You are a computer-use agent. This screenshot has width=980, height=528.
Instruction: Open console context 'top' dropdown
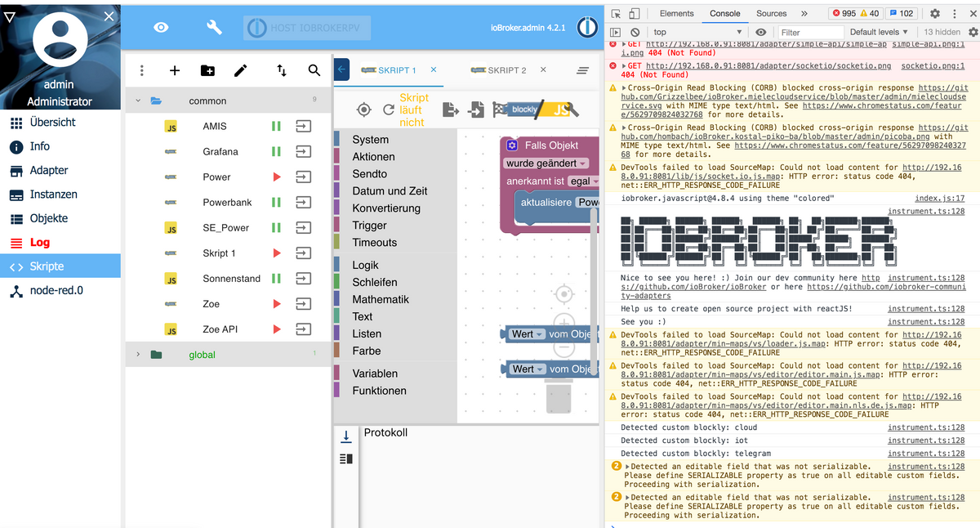click(698, 32)
